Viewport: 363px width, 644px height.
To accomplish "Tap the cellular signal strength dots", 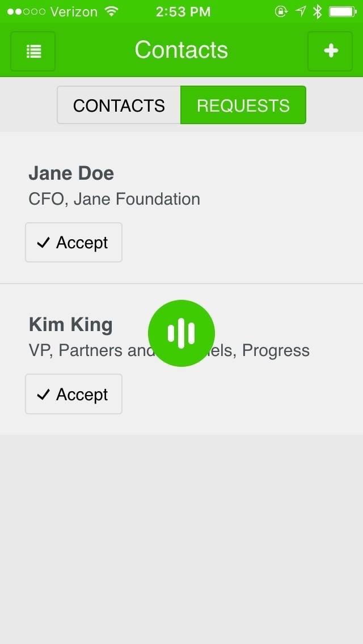I will 27,11.
